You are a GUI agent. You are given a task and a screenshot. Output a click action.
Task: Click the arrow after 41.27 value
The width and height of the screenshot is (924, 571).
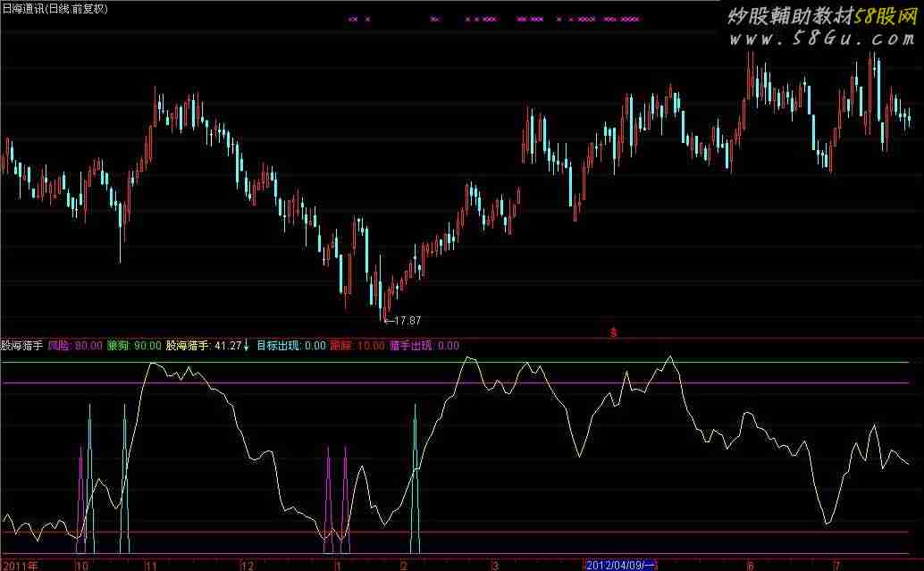(248, 345)
